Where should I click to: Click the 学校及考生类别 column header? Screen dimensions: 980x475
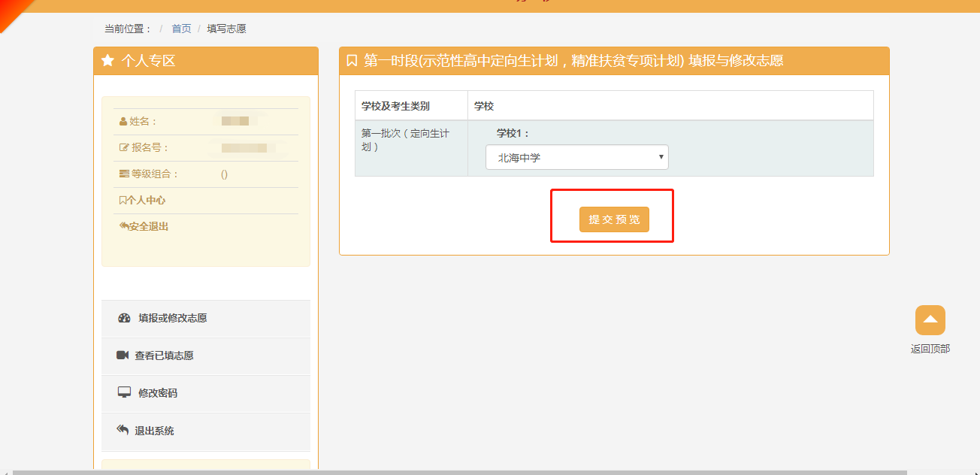(395, 106)
